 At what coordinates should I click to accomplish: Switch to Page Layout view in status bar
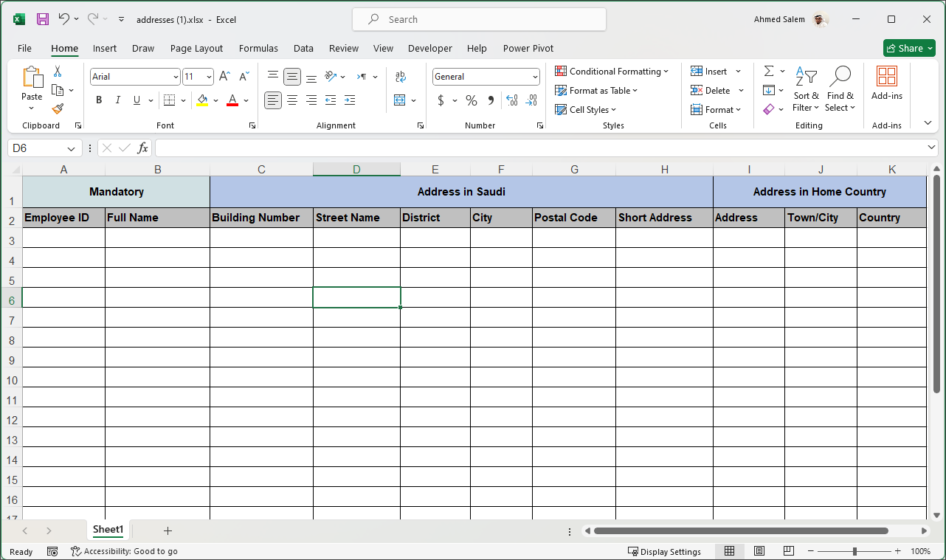click(x=759, y=551)
